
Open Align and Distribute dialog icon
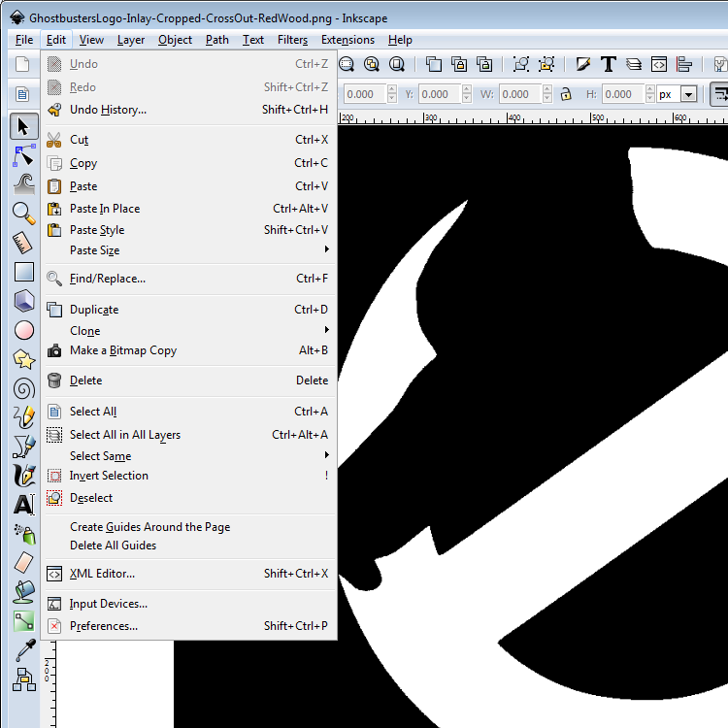pos(684,64)
